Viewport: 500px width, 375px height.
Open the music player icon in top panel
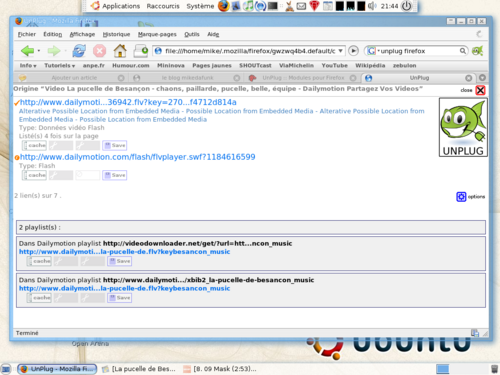click(248, 6)
